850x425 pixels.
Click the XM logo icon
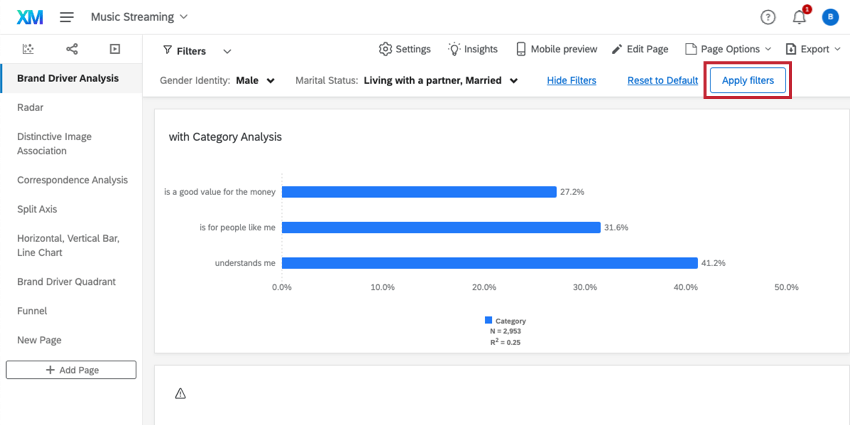[x=29, y=17]
